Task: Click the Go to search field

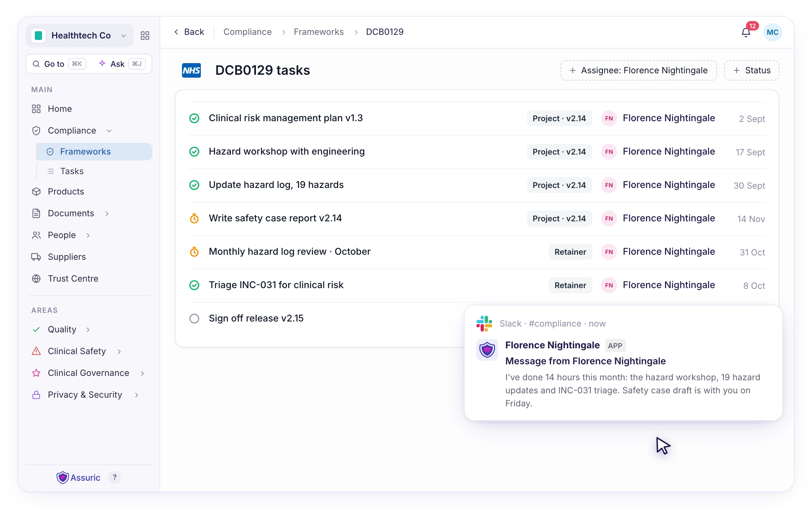Action: pyautogui.click(x=60, y=64)
